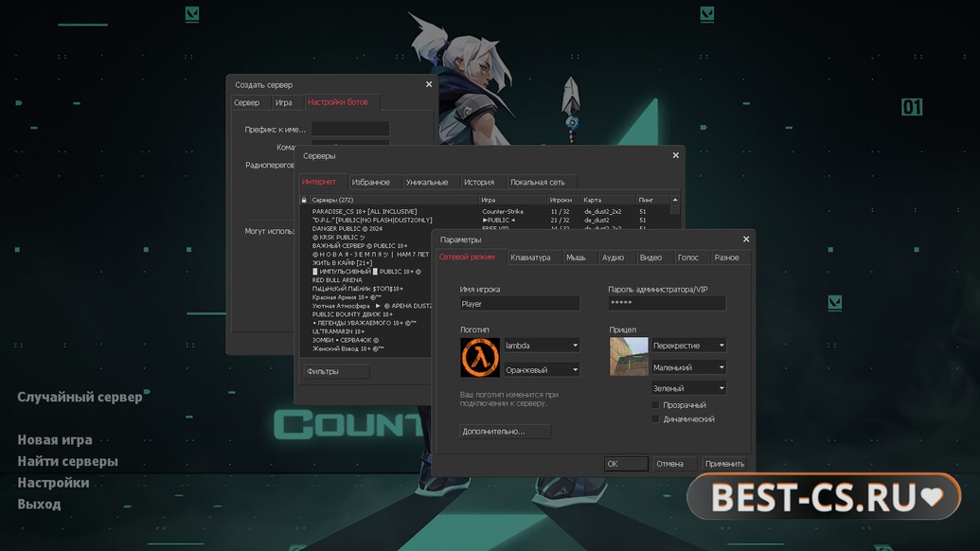Image resolution: width=980 pixels, height=551 pixels.
Task: Click the OK button in Параметры
Action: [x=626, y=464]
